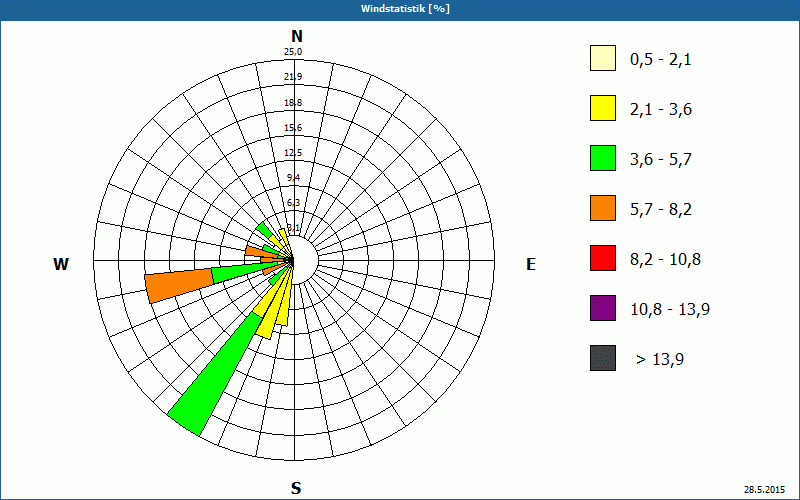Click the orange 5,7 - 8,2 legend swatch
The image size is (800, 500).
pos(603,208)
